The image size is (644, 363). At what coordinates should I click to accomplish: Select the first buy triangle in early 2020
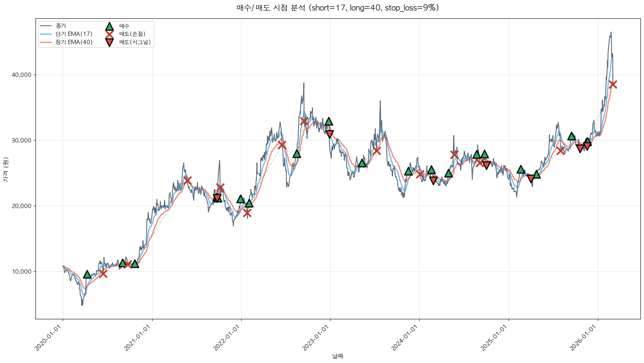pyautogui.click(x=87, y=274)
